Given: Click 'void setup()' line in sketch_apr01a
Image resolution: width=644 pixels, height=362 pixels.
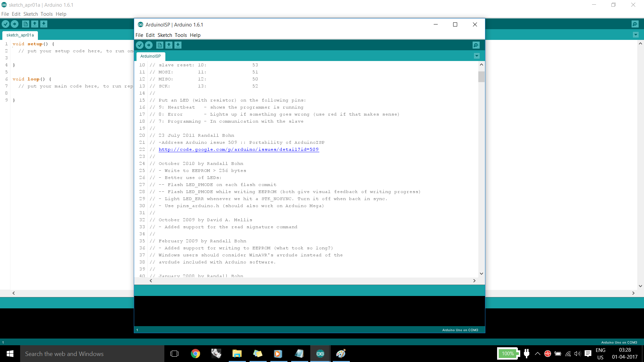Looking at the screenshot, I should tap(33, 44).
